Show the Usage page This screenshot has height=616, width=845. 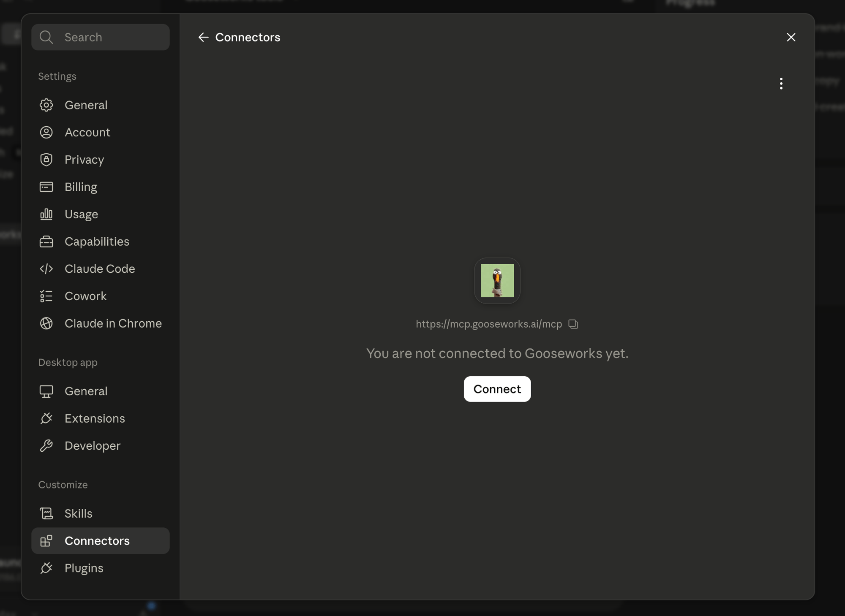(x=101, y=214)
